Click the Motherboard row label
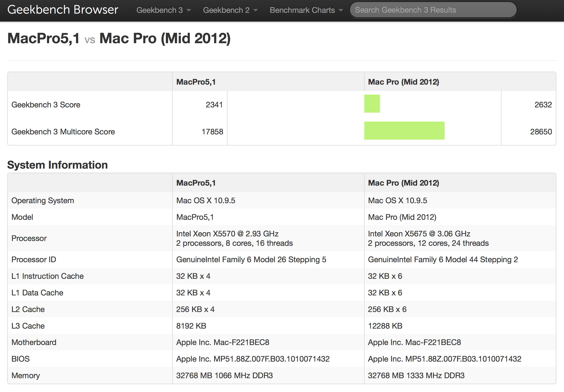The width and height of the screenshot is (564, 392). (34, 342)
